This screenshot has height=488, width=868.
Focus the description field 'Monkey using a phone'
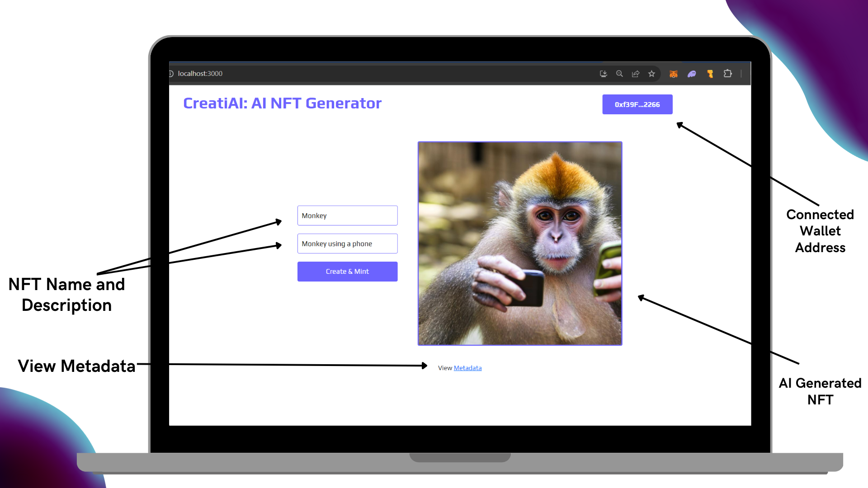pyautogui.click(x=347, y=244)
